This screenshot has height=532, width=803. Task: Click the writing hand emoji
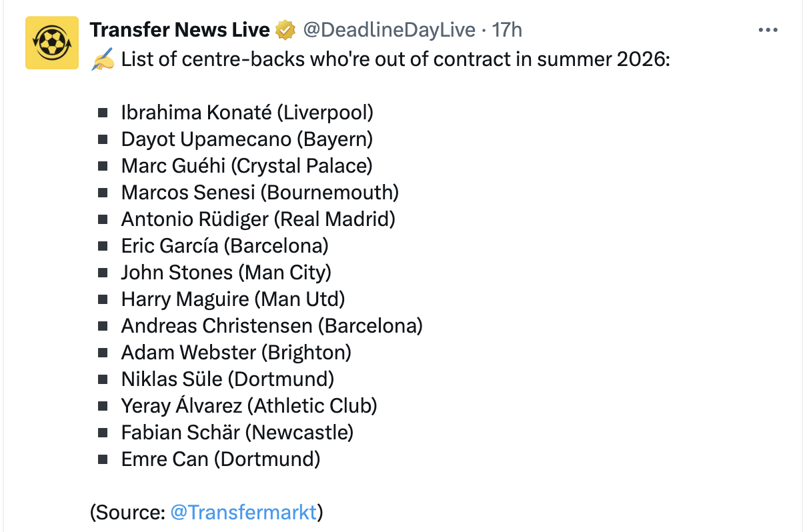point(103,60)
